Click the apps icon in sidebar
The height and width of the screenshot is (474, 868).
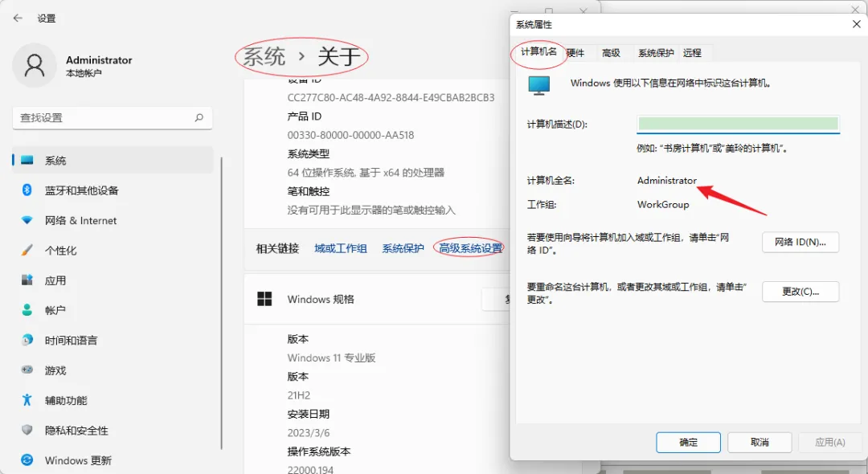pyautogui.click(x=27, y=280)
